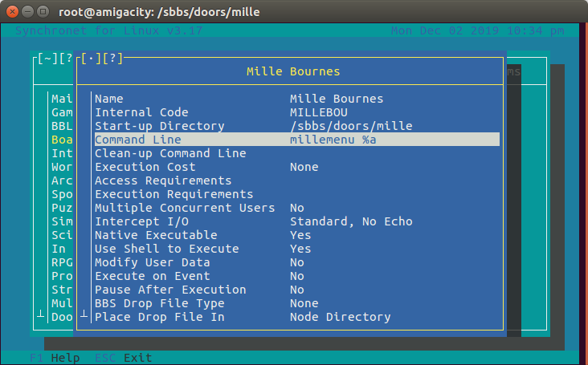Select the Access Requirements menu item
This screenshot has height=365, width=588.
tap(162, 180)
